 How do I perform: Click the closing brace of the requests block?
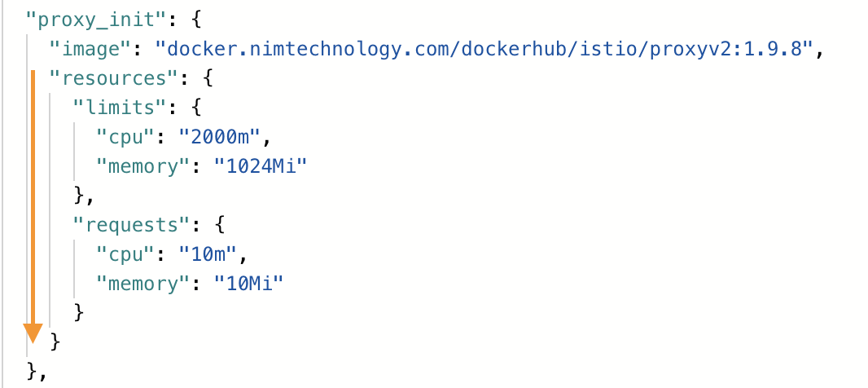pos(79,313)
